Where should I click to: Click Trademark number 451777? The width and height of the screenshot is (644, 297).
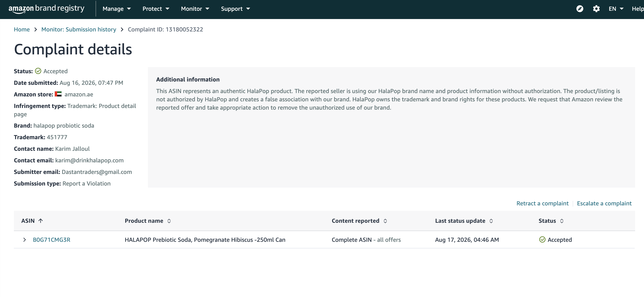57,137
